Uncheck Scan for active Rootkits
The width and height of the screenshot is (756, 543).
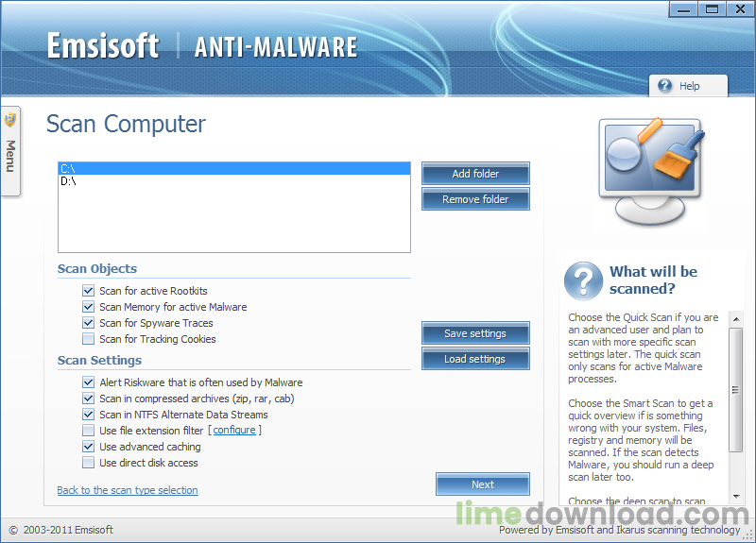88,291
